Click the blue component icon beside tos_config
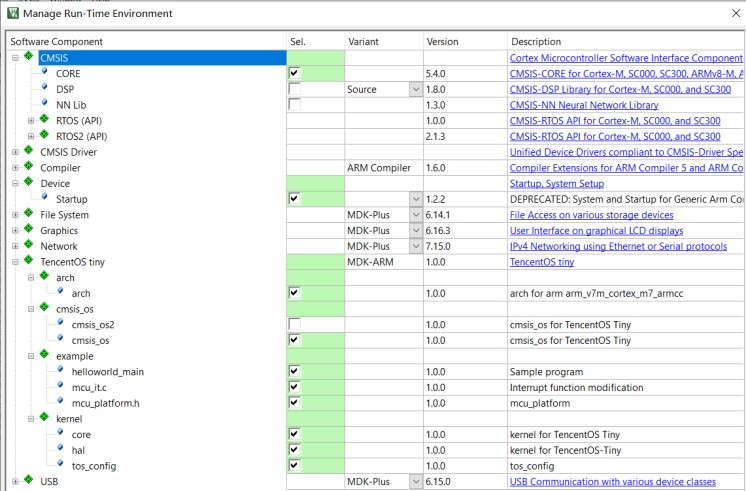Image resolution: width=746 pixels, height=491 pixels. pyautogui.click(x=60, y=464)
